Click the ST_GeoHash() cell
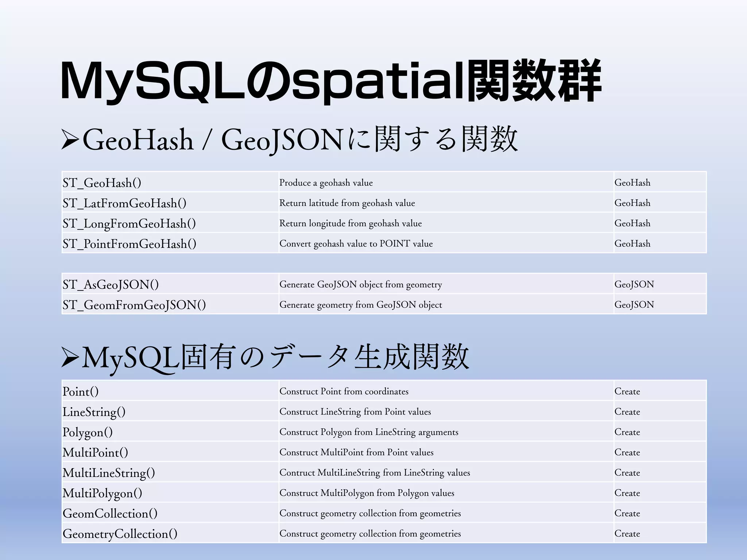747x560 pixels. point(170,182)
